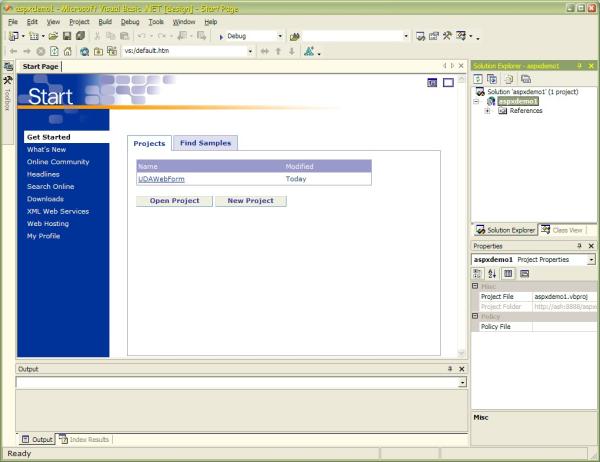The width and height of the screenshot is (600, 462).
Task: Toggle the Start Page empty-window layout icon
Action: click(x=448, y=82)
